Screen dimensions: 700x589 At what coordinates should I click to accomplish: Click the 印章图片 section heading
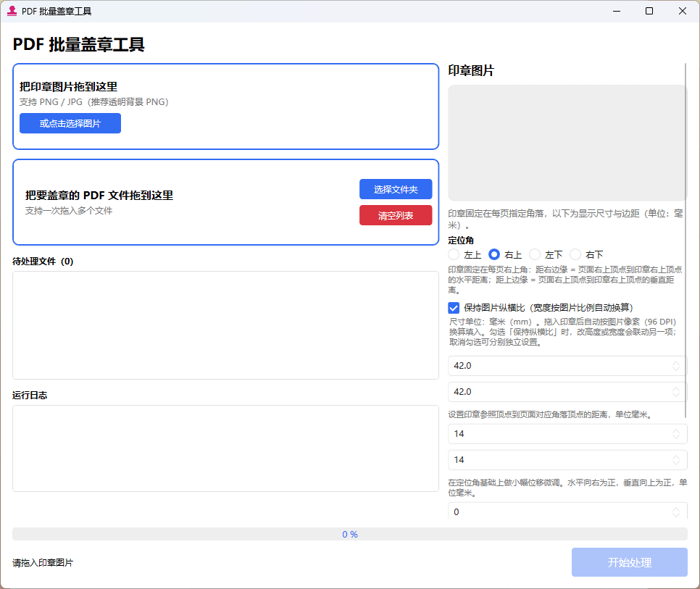pyautogui.click(x=471, y=70)
